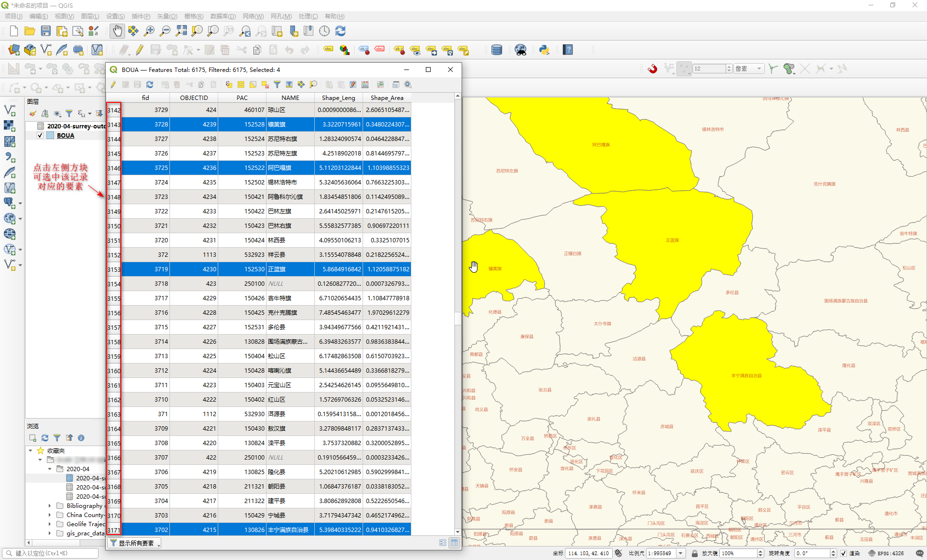Open the 图层(L) menu
The image size is (927, 560).
point(90,16)
